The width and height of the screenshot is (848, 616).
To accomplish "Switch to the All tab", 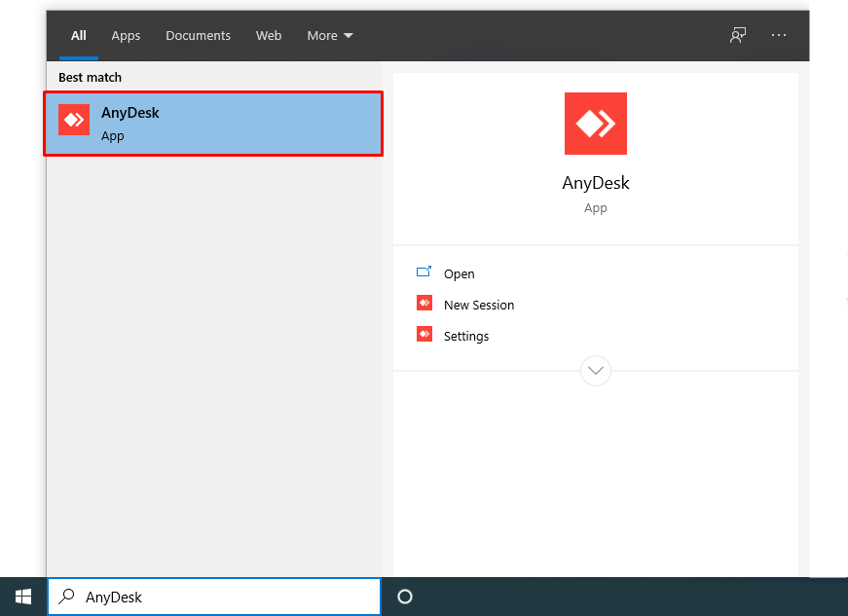I will coord(79,36).
